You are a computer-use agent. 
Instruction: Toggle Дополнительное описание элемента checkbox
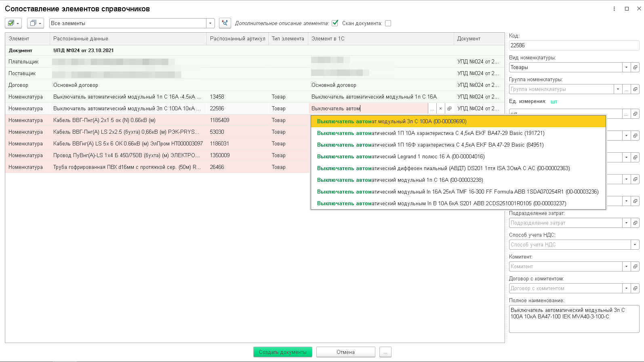(x=335, y=23)
